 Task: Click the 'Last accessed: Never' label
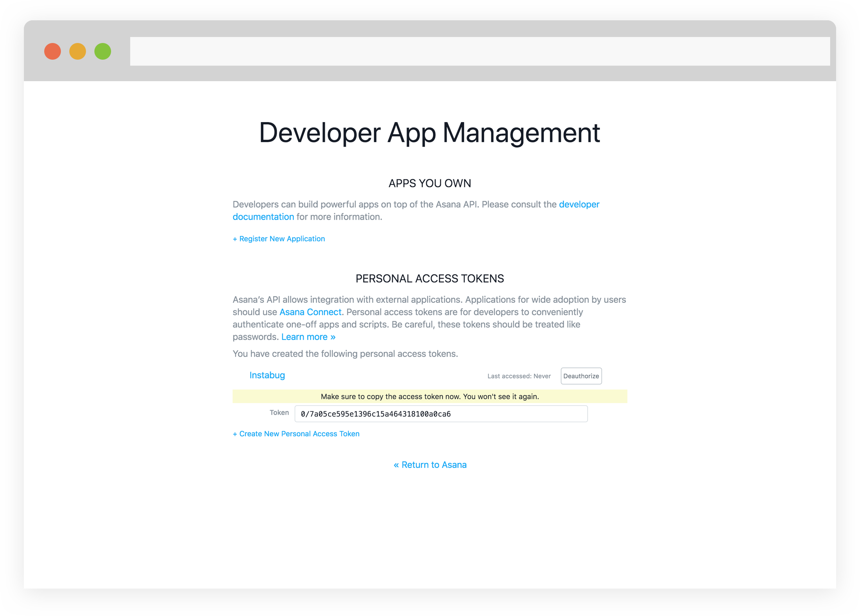(x=519, y=376)
